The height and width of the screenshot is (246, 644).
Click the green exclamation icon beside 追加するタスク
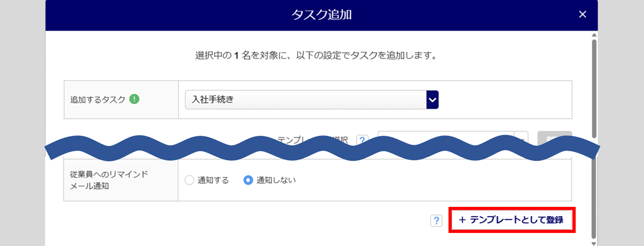134,99
